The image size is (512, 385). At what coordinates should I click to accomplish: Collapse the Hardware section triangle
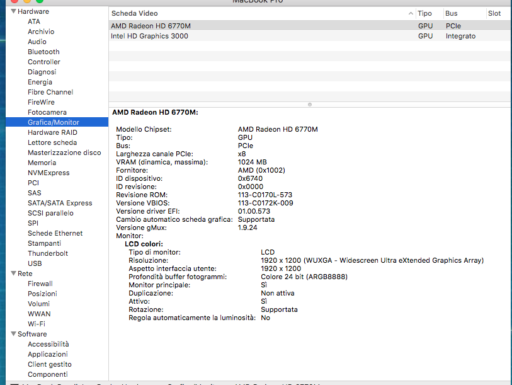13,11
